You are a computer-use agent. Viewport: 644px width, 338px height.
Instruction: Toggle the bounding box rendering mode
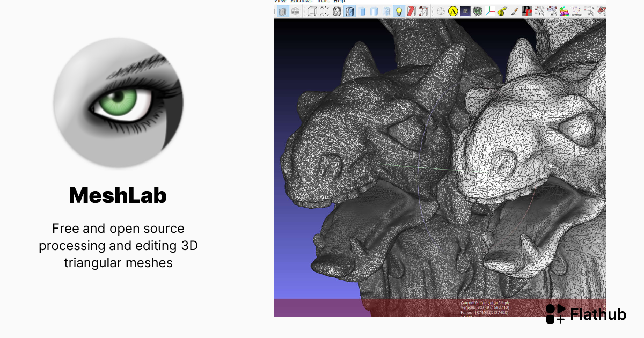(312, 11)
